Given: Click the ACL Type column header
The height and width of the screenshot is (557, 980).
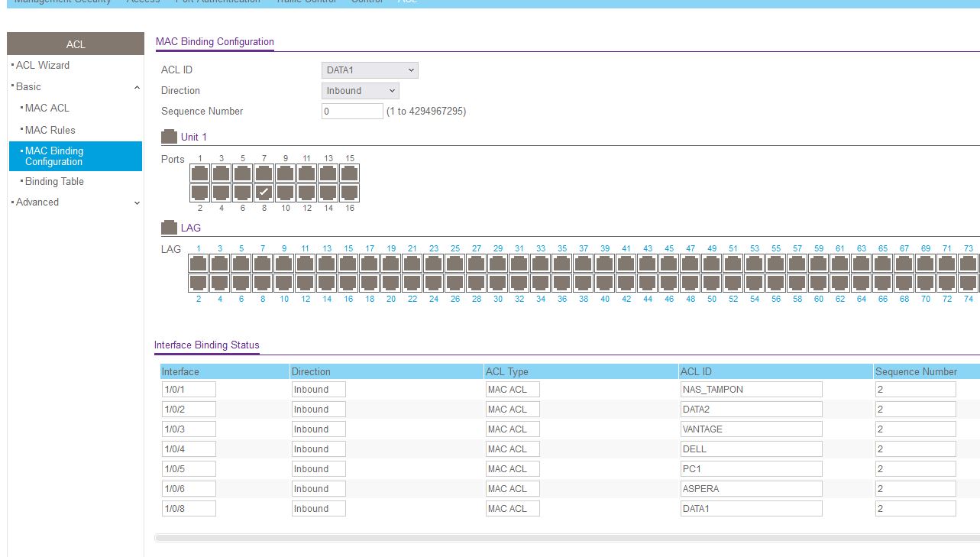Looking at the screenshot, I should pyautogui.click(x=581, y=372).
